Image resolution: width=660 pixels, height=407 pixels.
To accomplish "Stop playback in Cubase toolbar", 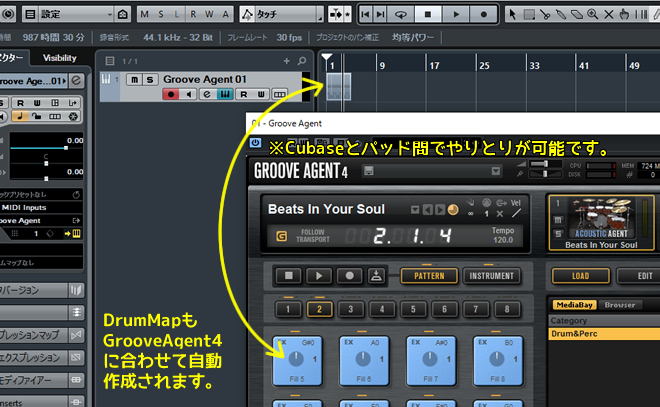I will pos(428,14).
